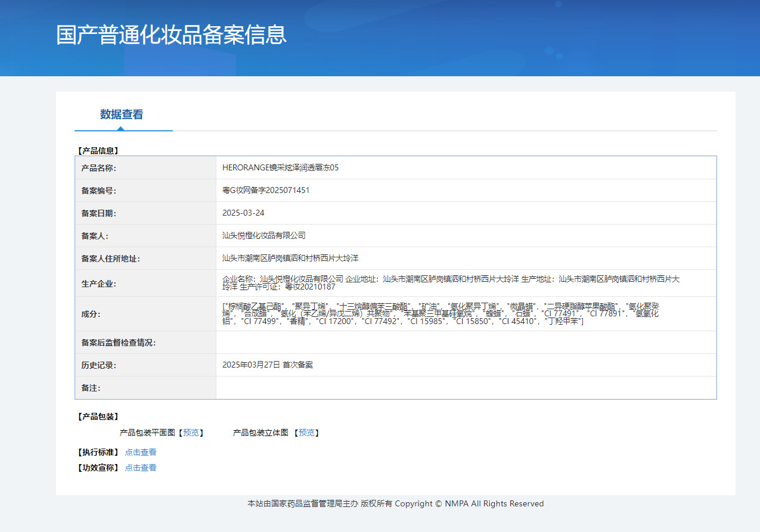760x532 pixels.
Task: Click the 【产品信息】 section heading
Action: (98, 151)
